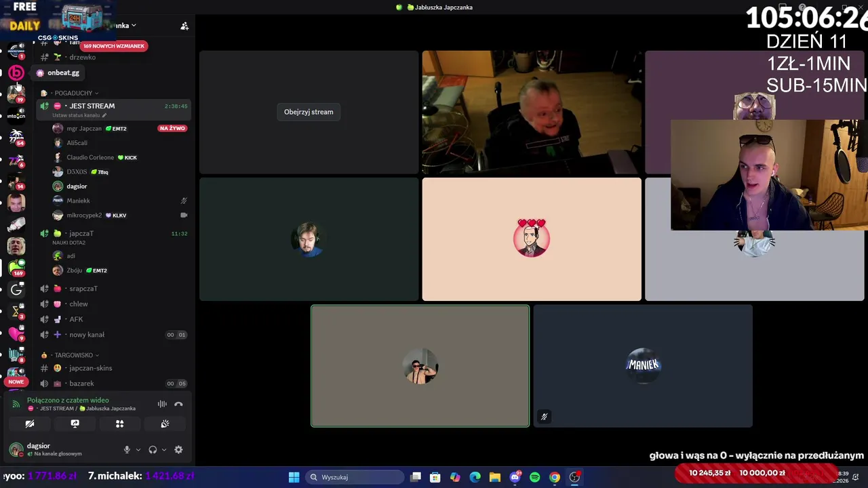Expand microphone input options arrow
The height and width of the screenshot is (488, 868).
click(138, 449)
